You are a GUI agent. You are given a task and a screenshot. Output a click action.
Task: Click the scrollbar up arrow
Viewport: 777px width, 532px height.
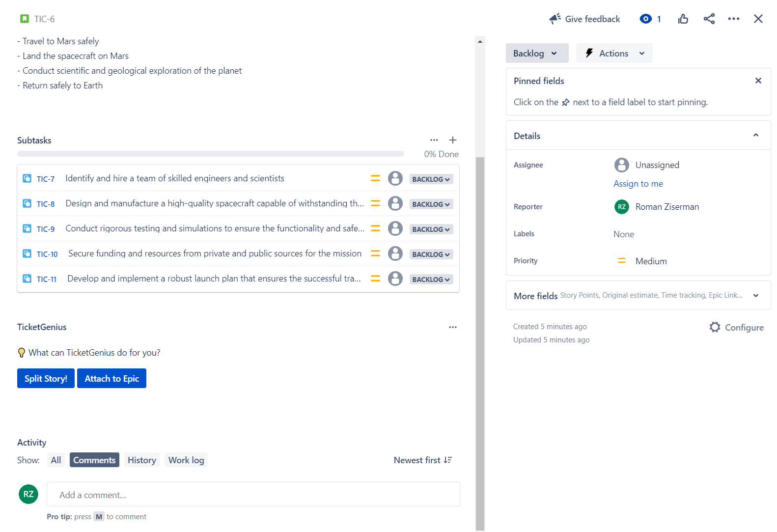tap(480, 41)
